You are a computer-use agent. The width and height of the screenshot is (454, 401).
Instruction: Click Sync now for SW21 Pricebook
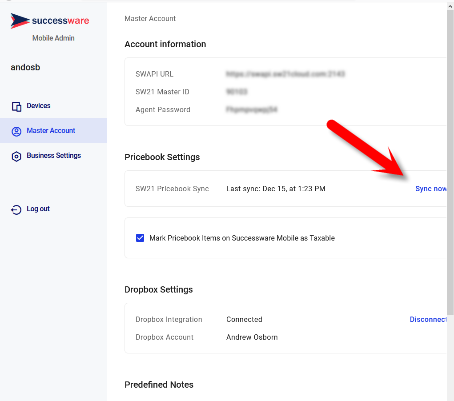point(431,189)
